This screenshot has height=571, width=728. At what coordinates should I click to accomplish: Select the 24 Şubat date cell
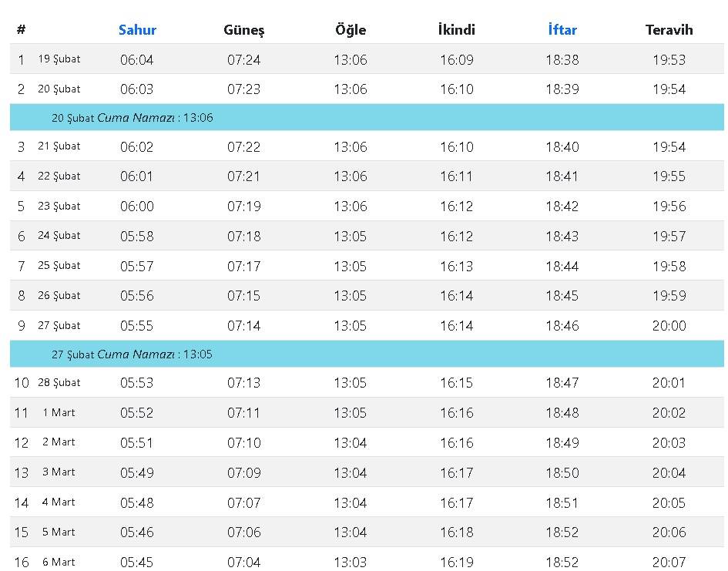point(59,236)
